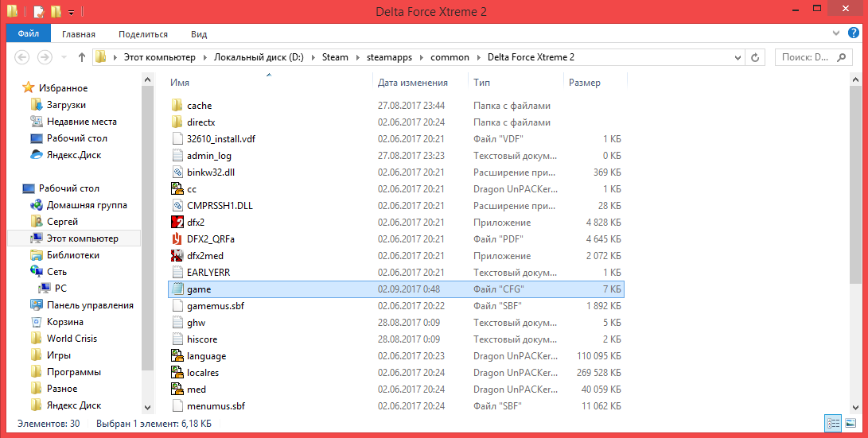The image size is (868, 438).
Task: Refresh the folder with the reload button
Action: (x=754, y=57)
